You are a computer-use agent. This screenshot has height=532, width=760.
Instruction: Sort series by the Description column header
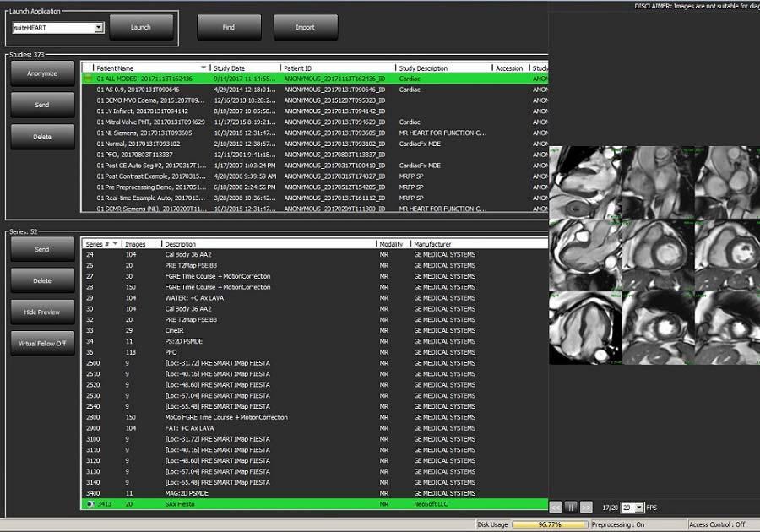click(x=269, y=244)
